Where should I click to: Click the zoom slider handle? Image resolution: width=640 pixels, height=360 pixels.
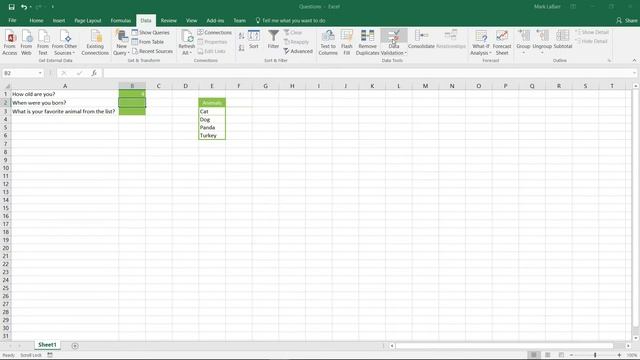596,355
